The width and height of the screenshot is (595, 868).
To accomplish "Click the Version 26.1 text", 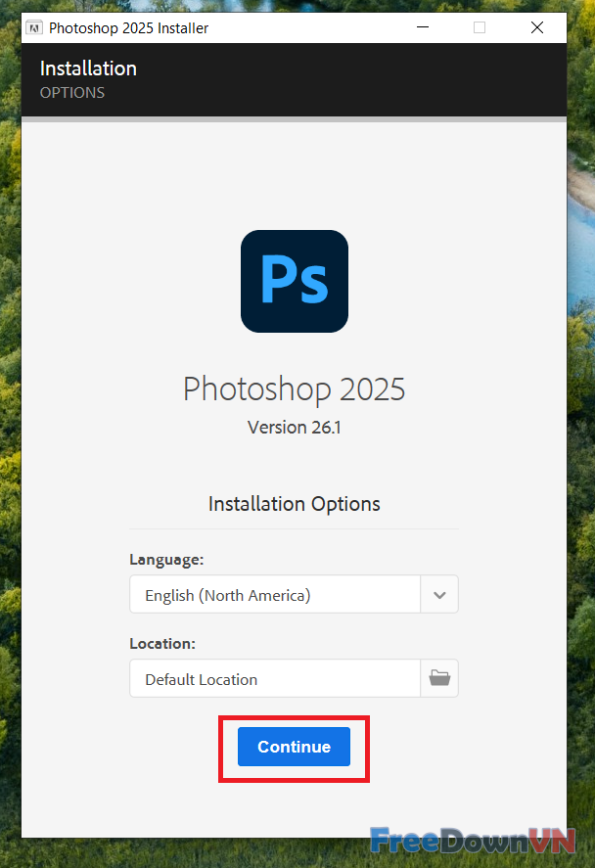I will 294,427.
